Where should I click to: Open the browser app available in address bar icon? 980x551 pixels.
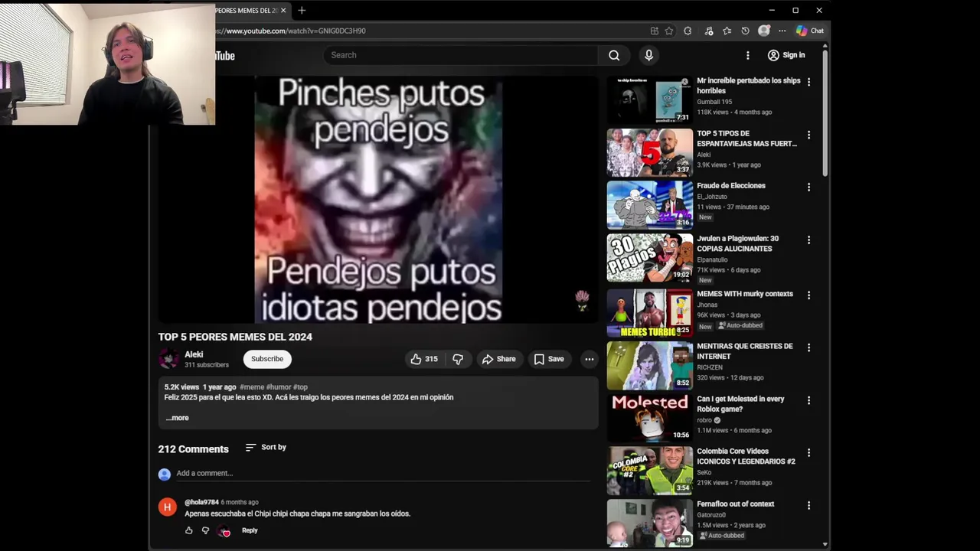click(x=655, y=31)
